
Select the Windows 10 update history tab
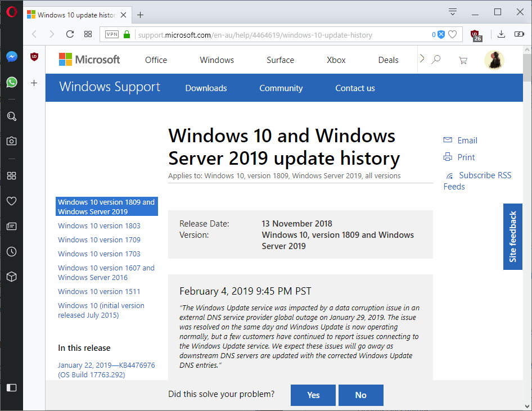(76, 15)
